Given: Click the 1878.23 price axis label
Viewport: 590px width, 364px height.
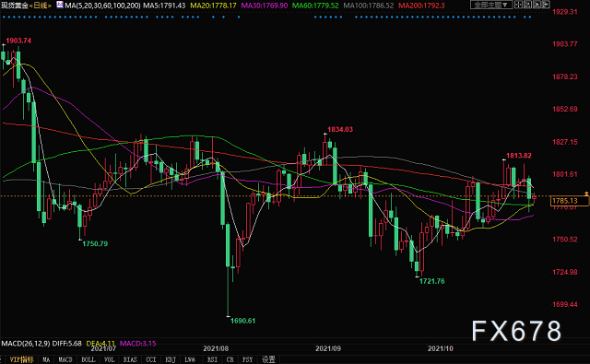Looking at the screenshot, I should pyautogui.click(x=565, y=76).
